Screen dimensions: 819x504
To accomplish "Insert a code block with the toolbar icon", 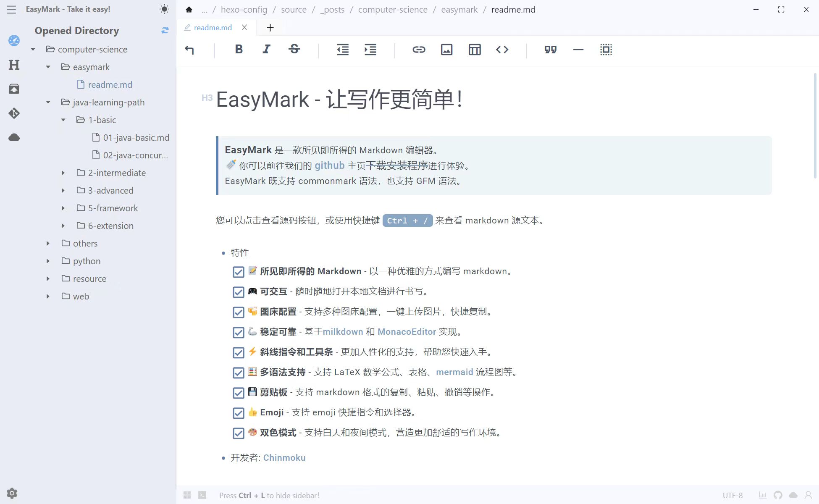I will (502, 50).
